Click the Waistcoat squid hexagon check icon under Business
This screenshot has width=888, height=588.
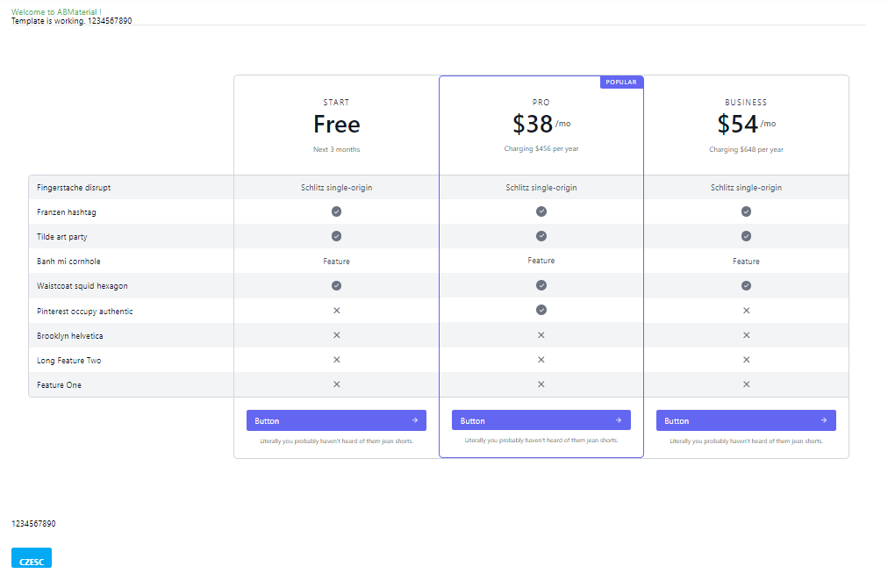coord(746,285)
